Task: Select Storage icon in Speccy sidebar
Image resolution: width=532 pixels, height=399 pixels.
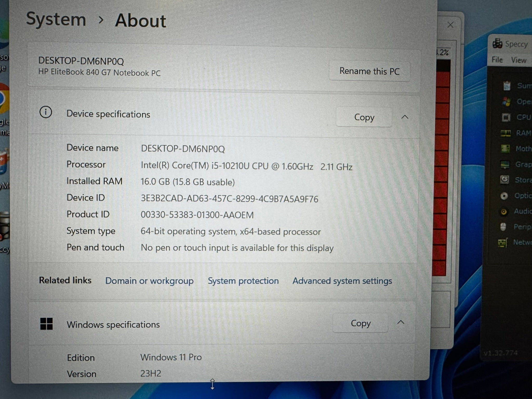Action: [505, 180]
